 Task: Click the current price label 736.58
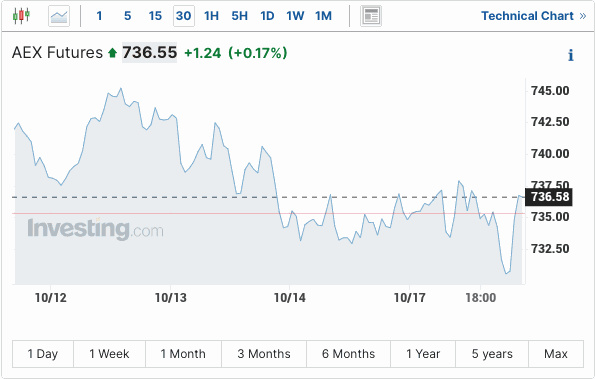tap(549, 197)
